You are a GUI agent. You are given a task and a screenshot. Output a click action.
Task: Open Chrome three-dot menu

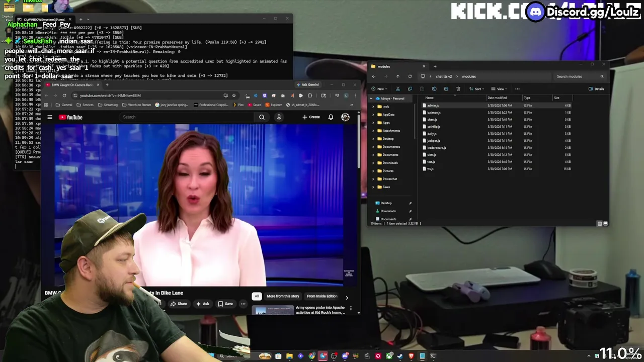click(355, 96)
